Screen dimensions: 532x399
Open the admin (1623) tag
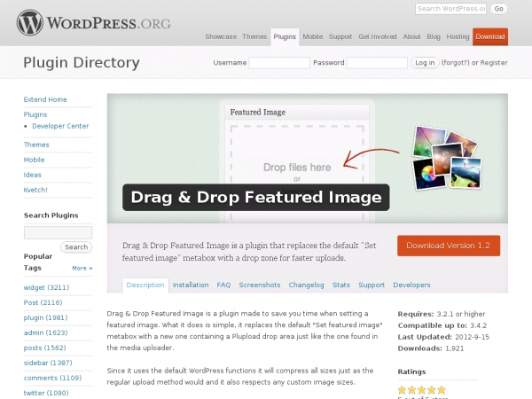click(45, 332)
